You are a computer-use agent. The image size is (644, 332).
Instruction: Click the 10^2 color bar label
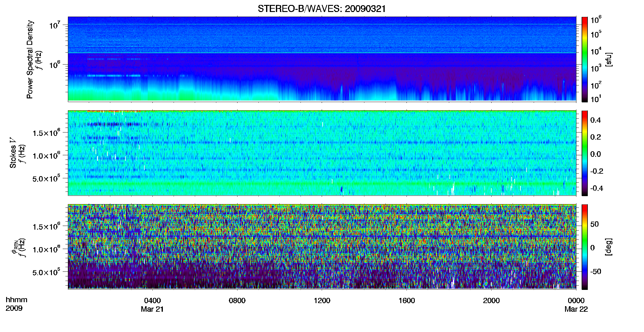click(x=596, y=85)
